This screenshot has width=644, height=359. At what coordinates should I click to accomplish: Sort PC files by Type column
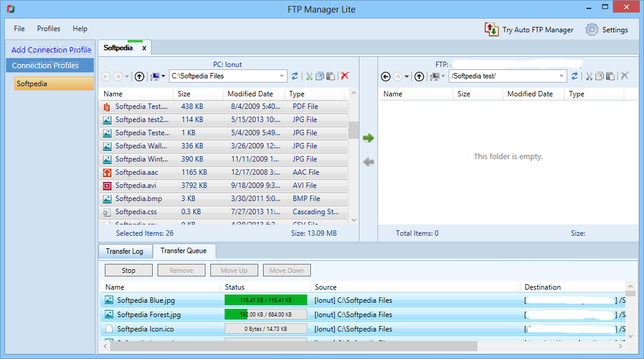click(315, 94)
